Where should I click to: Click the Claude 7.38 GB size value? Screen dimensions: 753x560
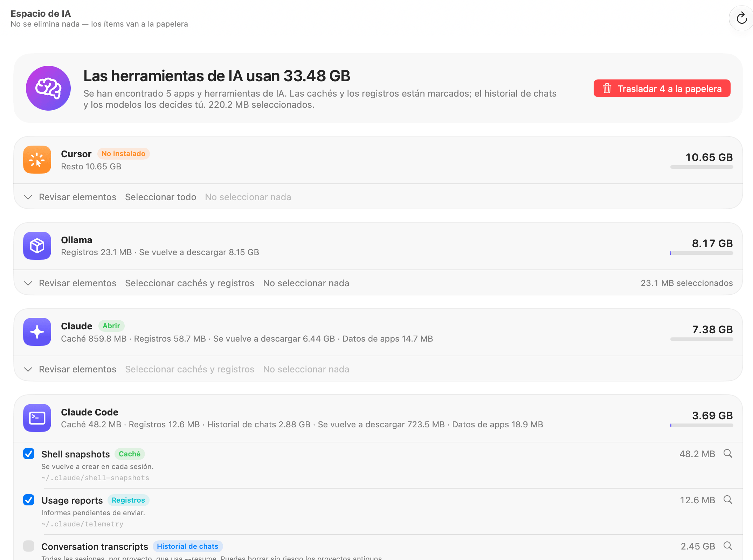click(x=712, y=329)
